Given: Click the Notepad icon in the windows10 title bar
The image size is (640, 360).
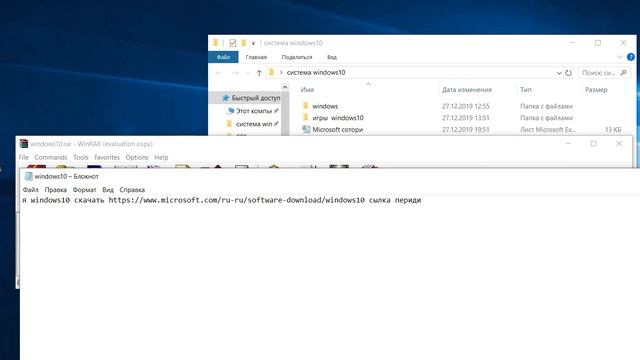Looking at the screenshot, I should [x=29, y=176].
